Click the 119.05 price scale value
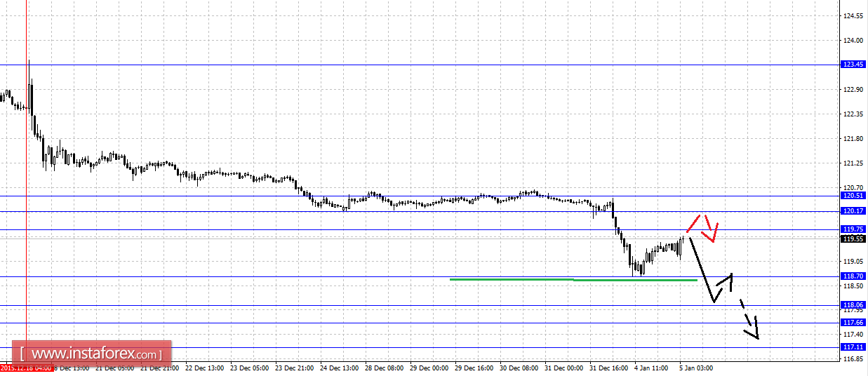Image resolution: width=868 pixels, height=376 pixels. 853,261
